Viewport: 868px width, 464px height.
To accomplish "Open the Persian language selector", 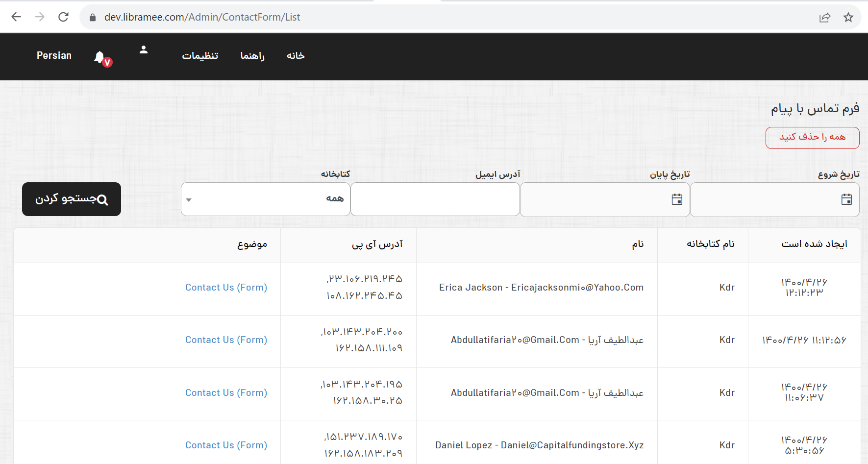I will click(x=54, y=55).
